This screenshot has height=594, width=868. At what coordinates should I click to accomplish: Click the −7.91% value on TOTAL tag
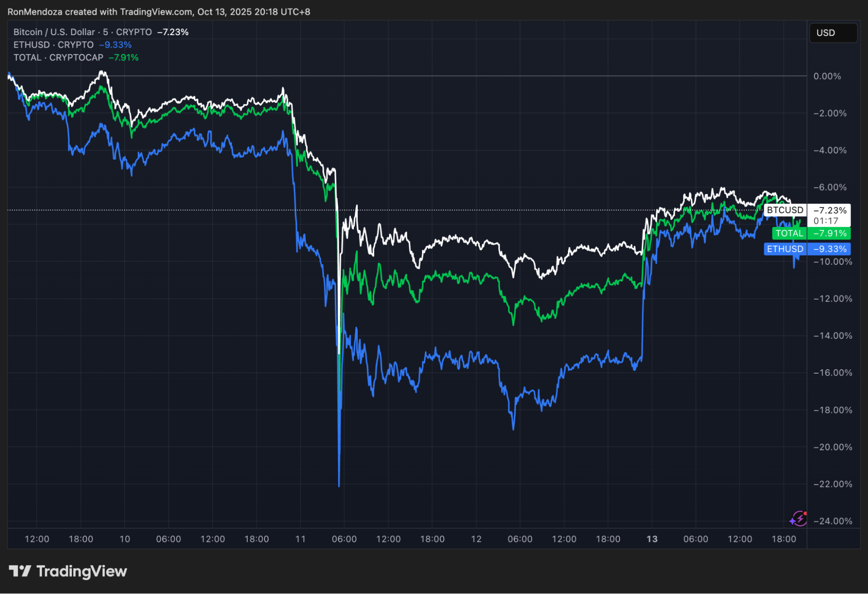(830, 233)
